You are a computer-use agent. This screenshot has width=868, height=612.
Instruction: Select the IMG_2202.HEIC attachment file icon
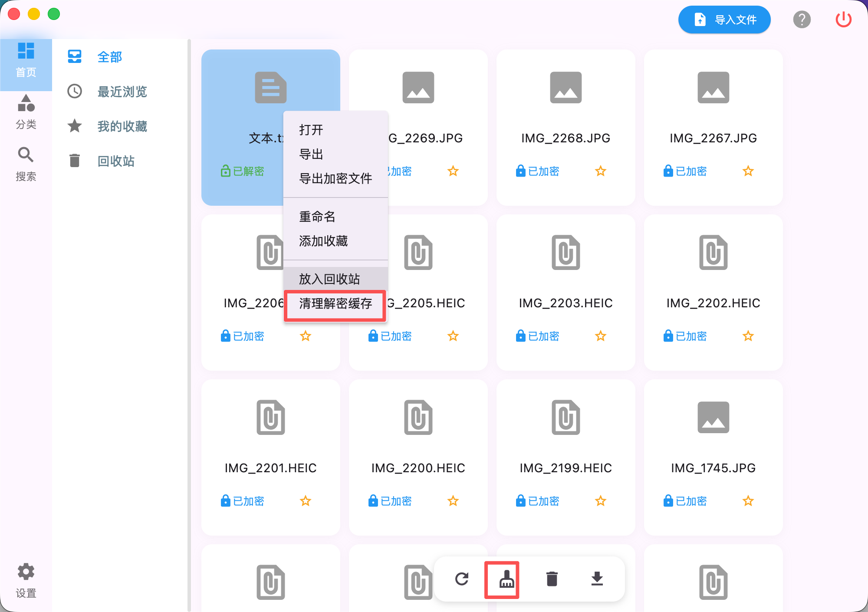coord(713,253)
